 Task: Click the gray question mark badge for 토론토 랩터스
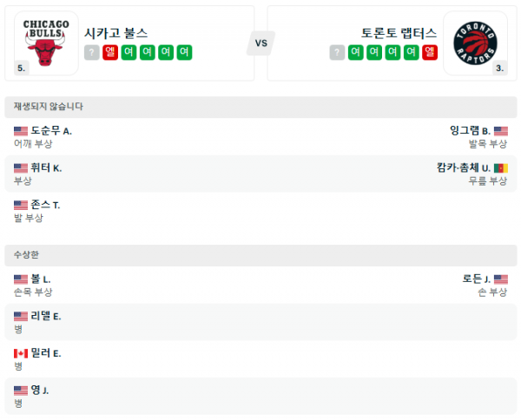pos(338,53)
